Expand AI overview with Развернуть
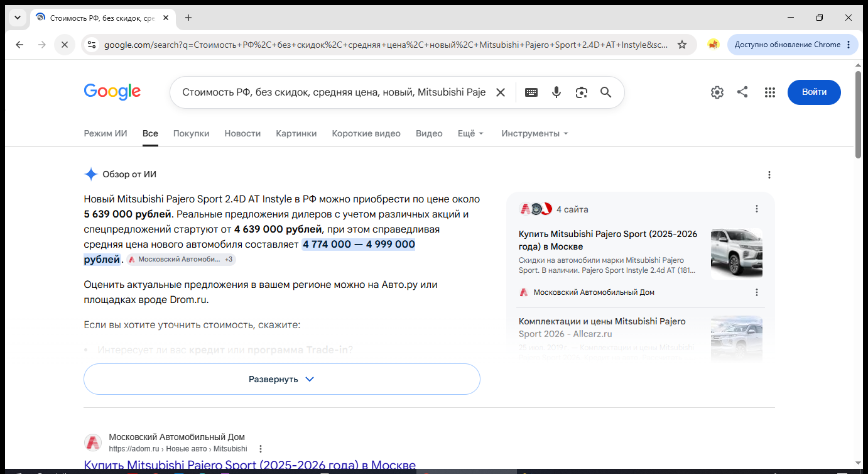The image size is (868, 474). pos(282,379)
